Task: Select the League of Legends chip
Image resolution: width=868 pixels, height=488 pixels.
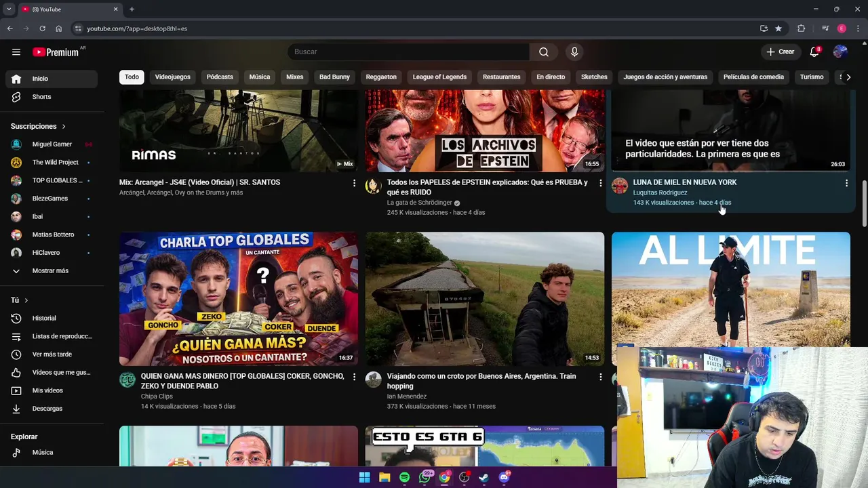Action: click(x=439, y=77)
